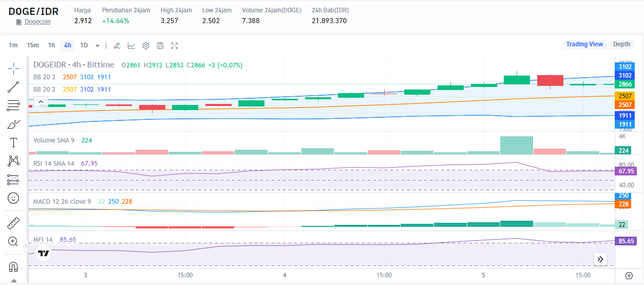The width and height of the screenshot is (644, 285).
Task: Click the 67.95 RSI axis label
Action: pos(625,171)
